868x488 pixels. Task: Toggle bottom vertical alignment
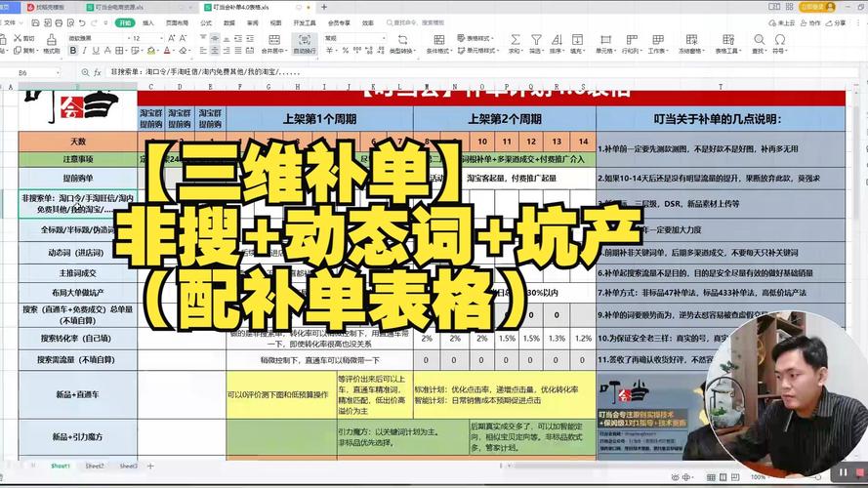click(x=227, y=38)
